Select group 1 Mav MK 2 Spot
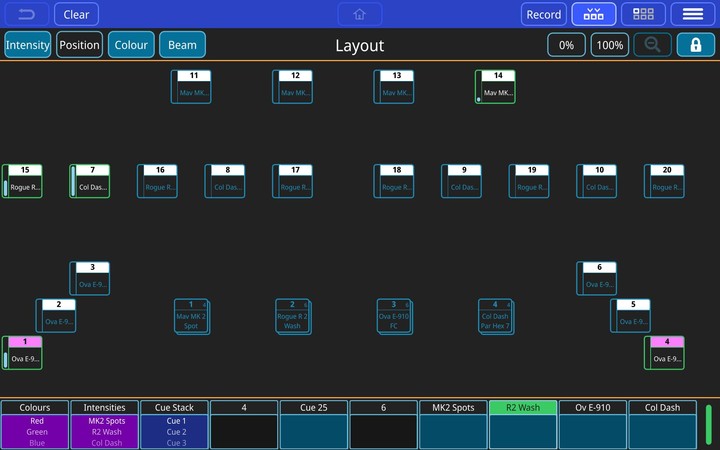The height and width of the screenshot is (450, 720). pyautogui.click(x=191, y=316)
